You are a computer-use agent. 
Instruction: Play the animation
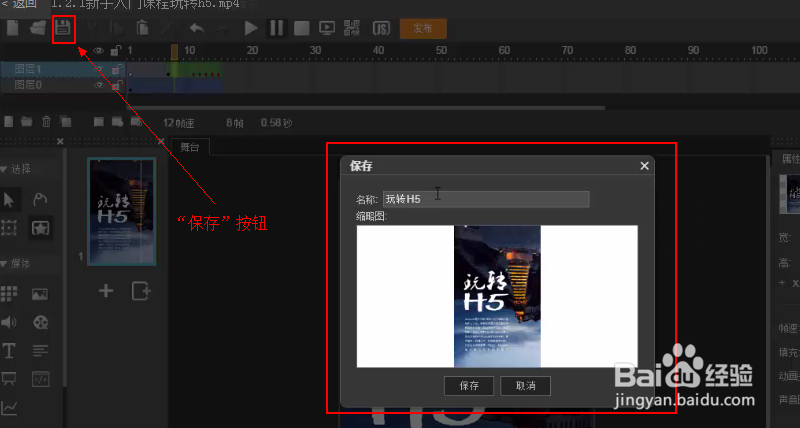pos(251,28)
